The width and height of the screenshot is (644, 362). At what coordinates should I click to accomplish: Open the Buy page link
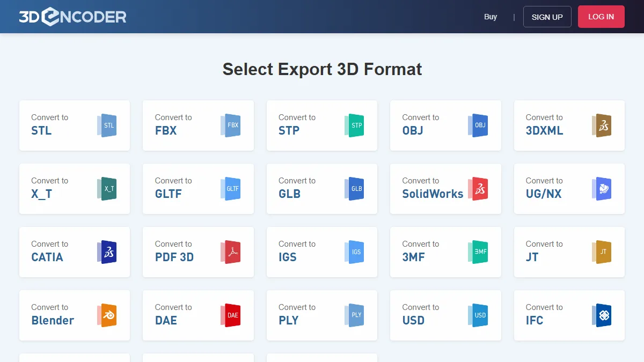(491, 17)
